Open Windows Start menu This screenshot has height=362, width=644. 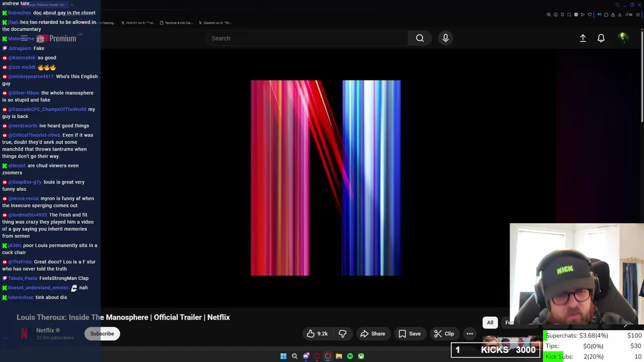(283, 356)
